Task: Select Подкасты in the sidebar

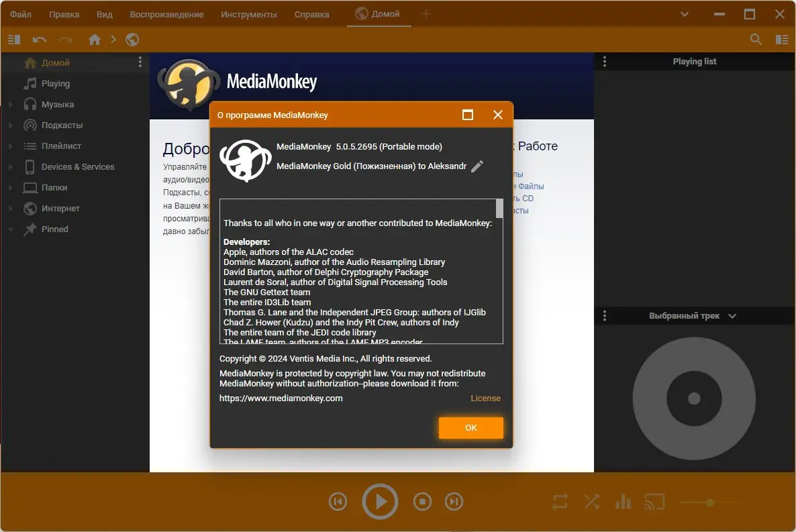Action: pos(62,125)
